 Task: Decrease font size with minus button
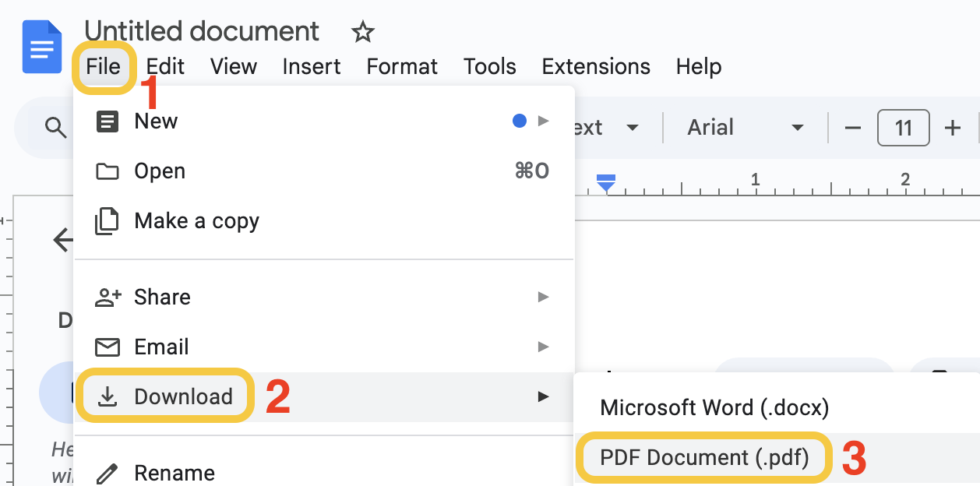852,129
